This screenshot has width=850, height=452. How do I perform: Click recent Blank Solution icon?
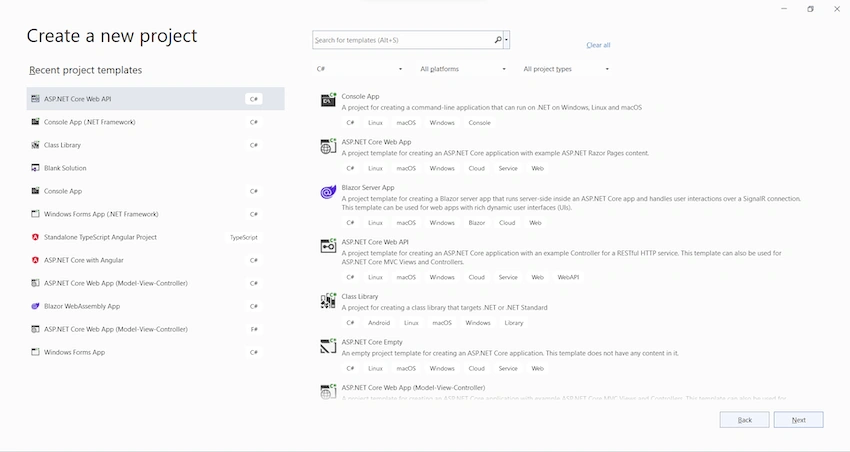(x=35, y=168)
